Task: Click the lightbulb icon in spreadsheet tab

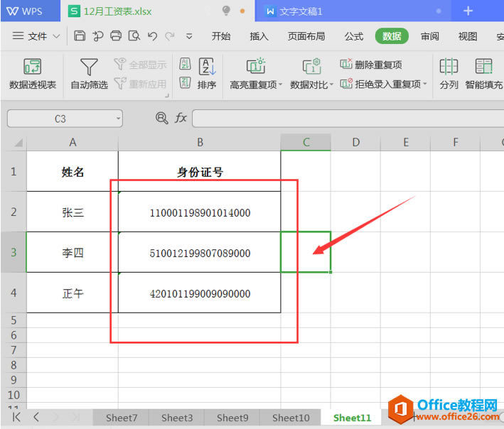Action: (226, 11)
